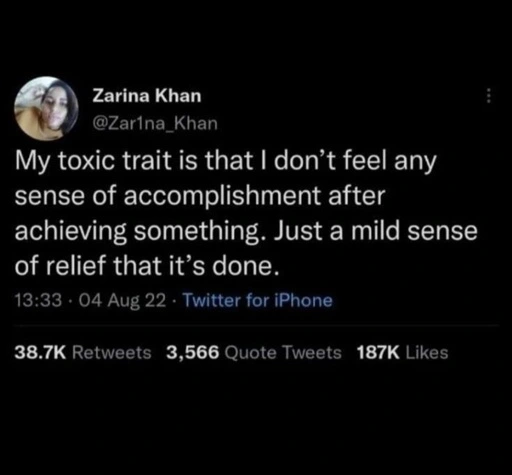Open the @Zar1na_Khan handle
This screenshot has height=475, width=512.
[x=155, y=123]
